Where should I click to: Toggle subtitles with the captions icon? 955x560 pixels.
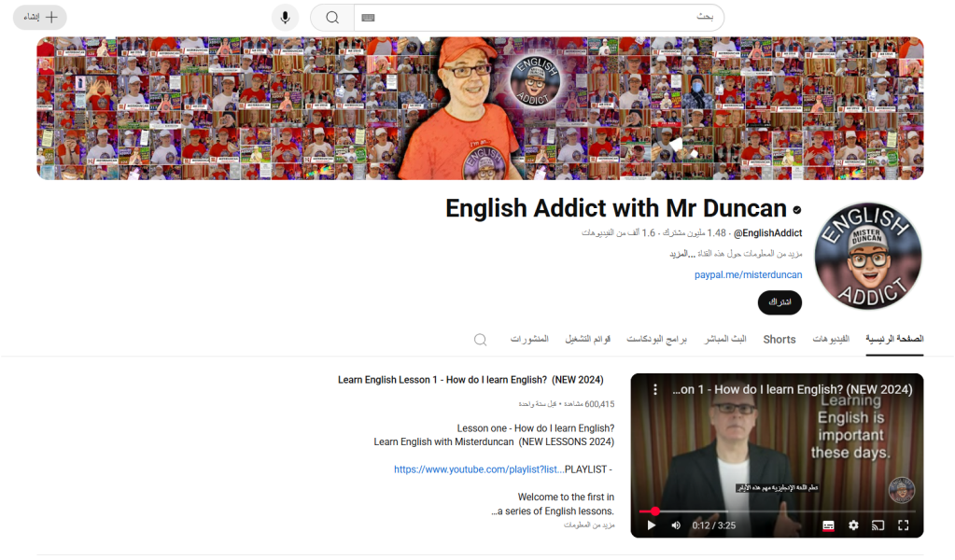828,525
